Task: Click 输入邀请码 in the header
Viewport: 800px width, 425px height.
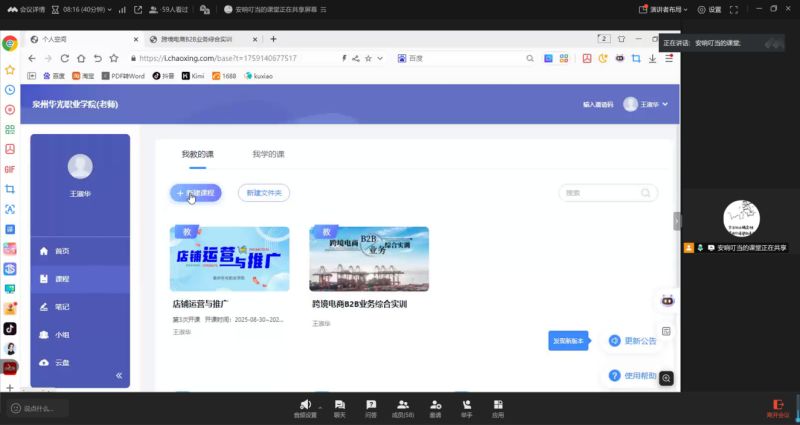Action: (598, 105)
